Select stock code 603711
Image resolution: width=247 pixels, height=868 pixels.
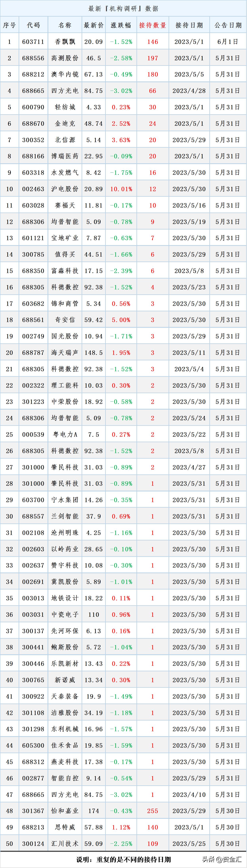(x=33, y=42)
